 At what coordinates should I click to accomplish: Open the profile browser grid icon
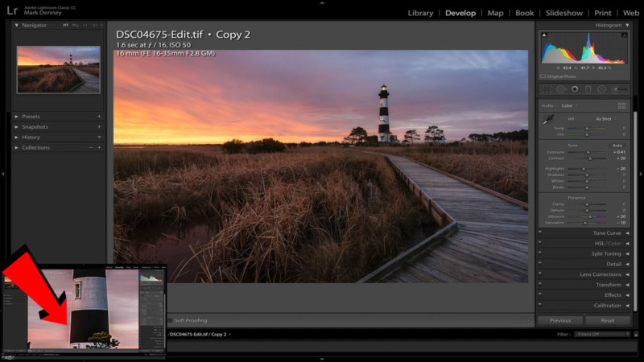click(x=621, y=105)
